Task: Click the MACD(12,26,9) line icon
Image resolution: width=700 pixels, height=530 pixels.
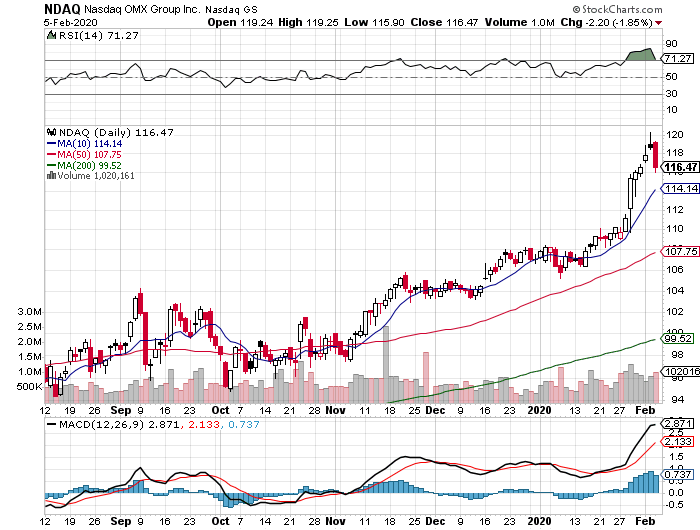Action: (x=52, y=426)
